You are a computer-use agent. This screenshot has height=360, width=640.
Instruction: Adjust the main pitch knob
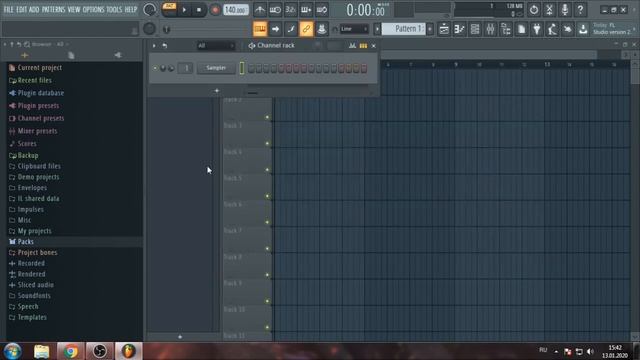149,29
